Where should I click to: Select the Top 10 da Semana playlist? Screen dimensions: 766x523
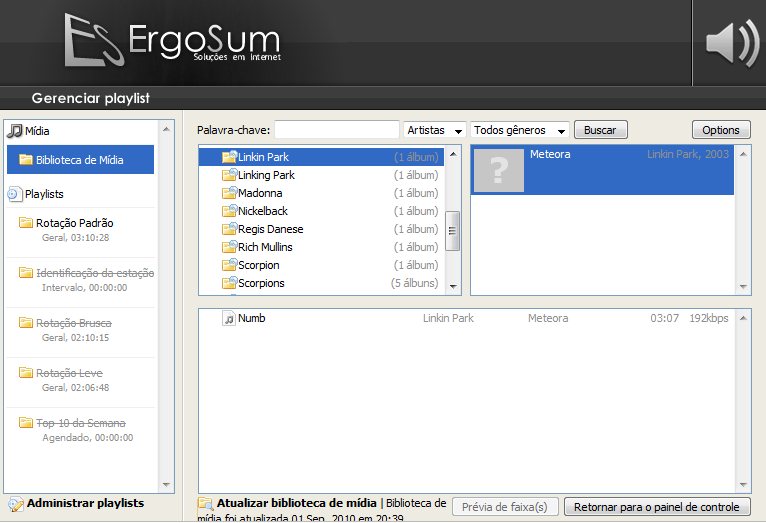(80, 430)
